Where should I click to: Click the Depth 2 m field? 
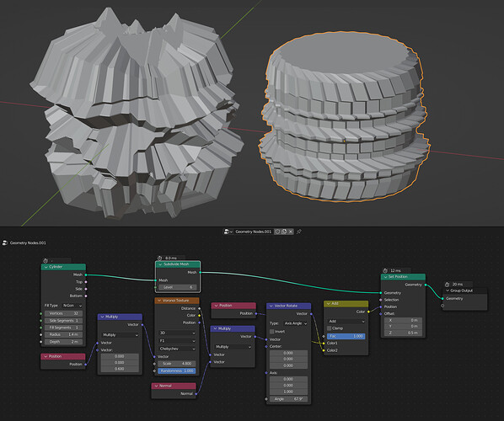tap(64, 342)
